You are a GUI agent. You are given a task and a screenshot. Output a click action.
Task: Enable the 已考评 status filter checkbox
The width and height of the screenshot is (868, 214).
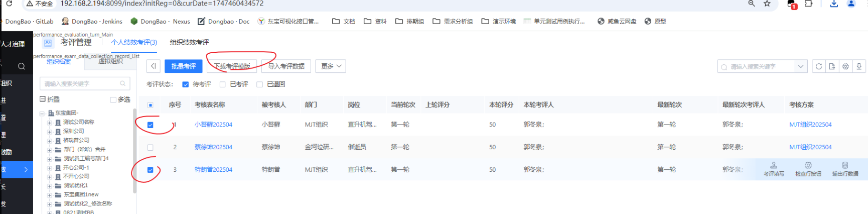click(223, 84)
